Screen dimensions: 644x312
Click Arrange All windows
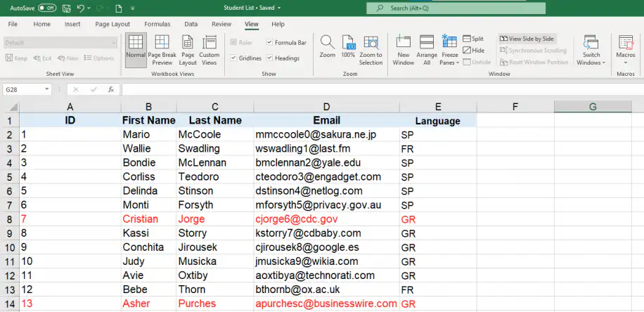(427, 50)
